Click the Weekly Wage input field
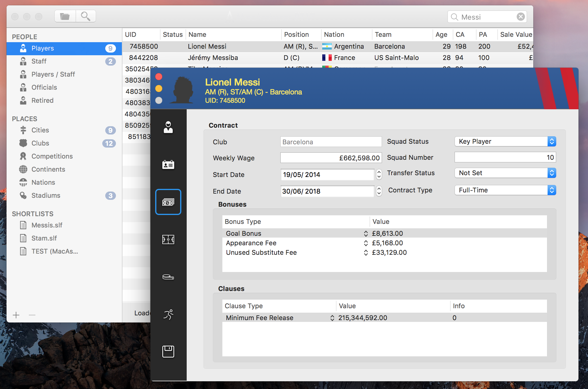This screenshot has width=588, height=389. click(331, 158)
